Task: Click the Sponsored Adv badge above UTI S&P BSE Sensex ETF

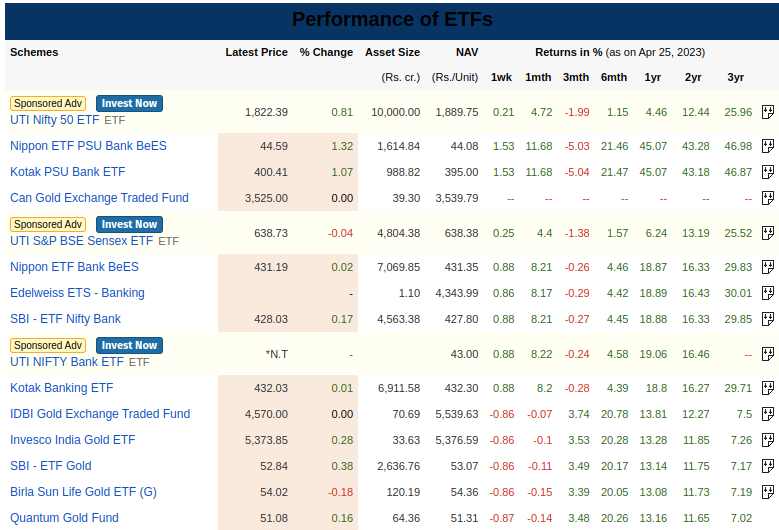Action: coord(48,225)
